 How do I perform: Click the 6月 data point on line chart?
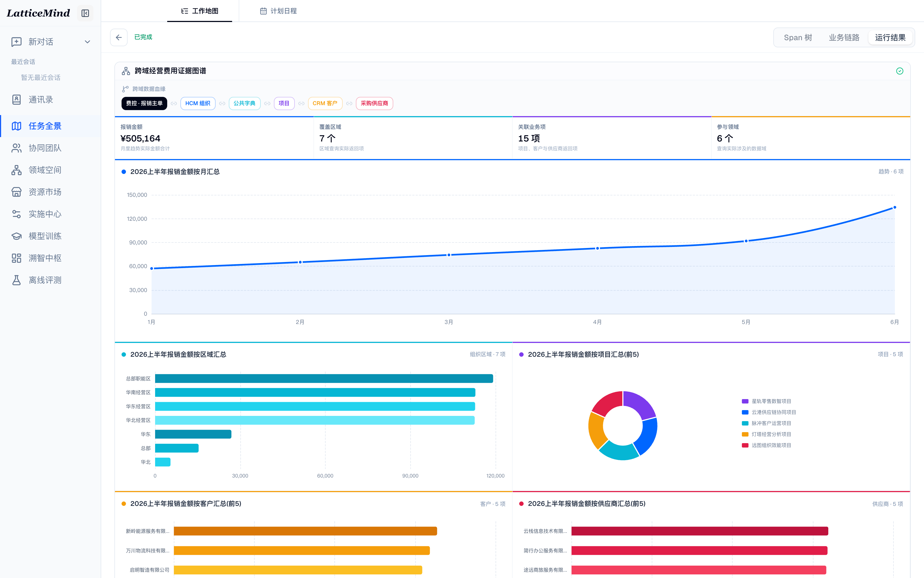coord(895,208)
